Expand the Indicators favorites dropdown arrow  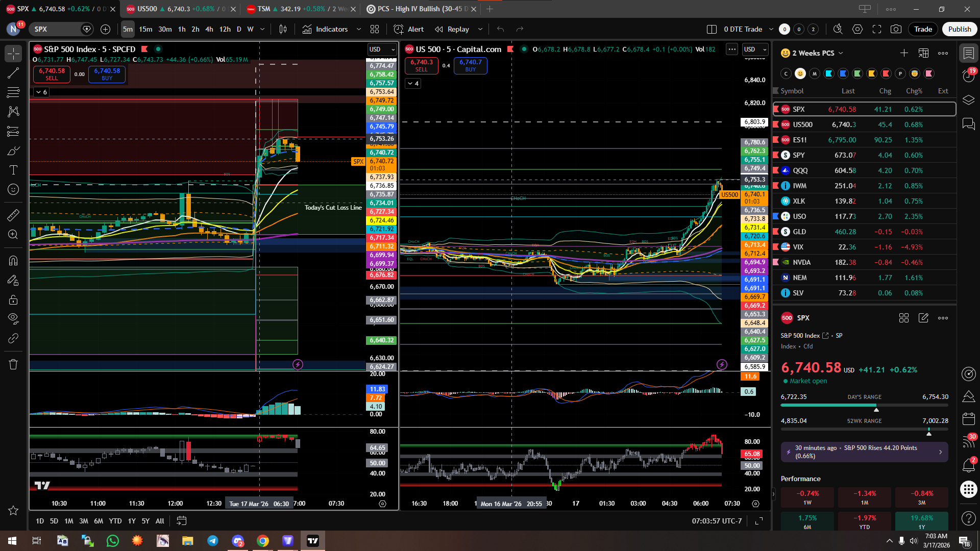(x=359, y=29)
